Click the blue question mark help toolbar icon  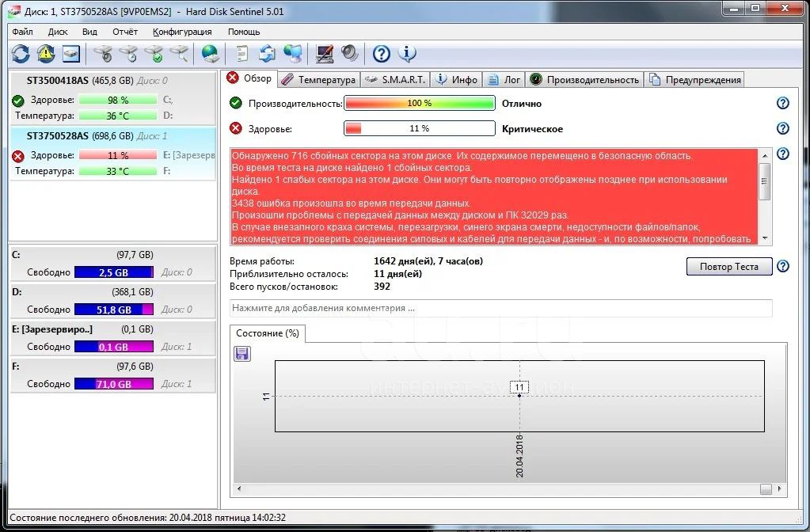click(382, 54)
